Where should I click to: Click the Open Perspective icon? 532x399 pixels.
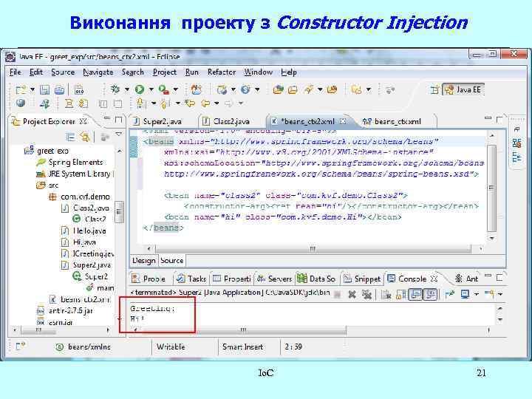coord(434,89)
